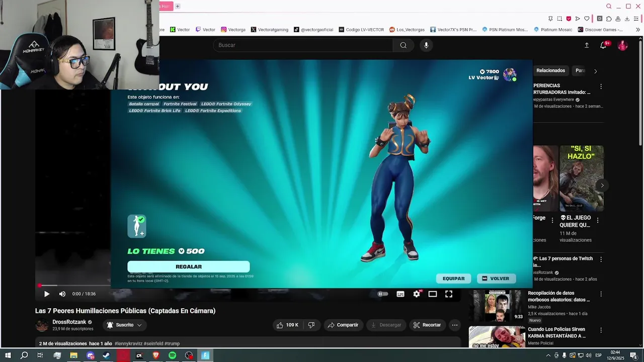Open Shorts next arrow chevron
Screen dimensions: 644x362
(602, 186)
